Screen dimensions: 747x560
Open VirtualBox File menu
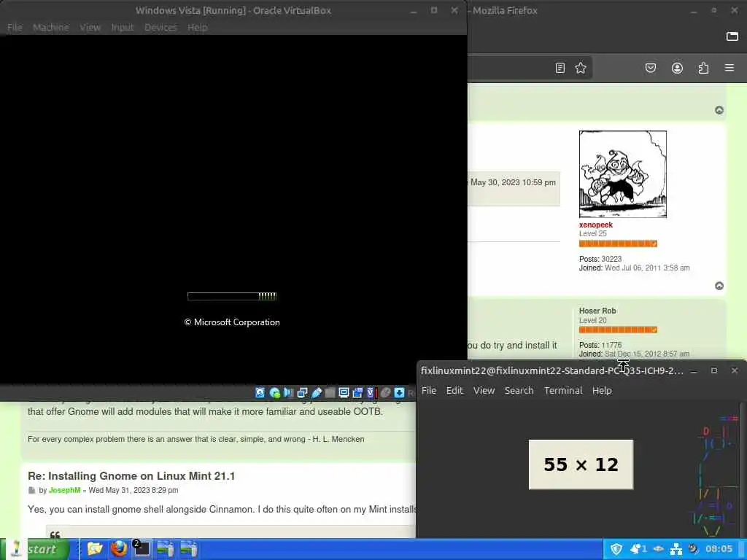pyautogui.click(x=15, y=27)
